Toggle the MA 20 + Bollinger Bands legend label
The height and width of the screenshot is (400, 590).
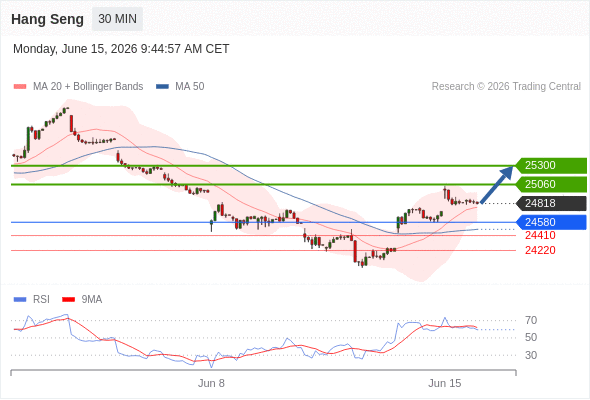88,87
